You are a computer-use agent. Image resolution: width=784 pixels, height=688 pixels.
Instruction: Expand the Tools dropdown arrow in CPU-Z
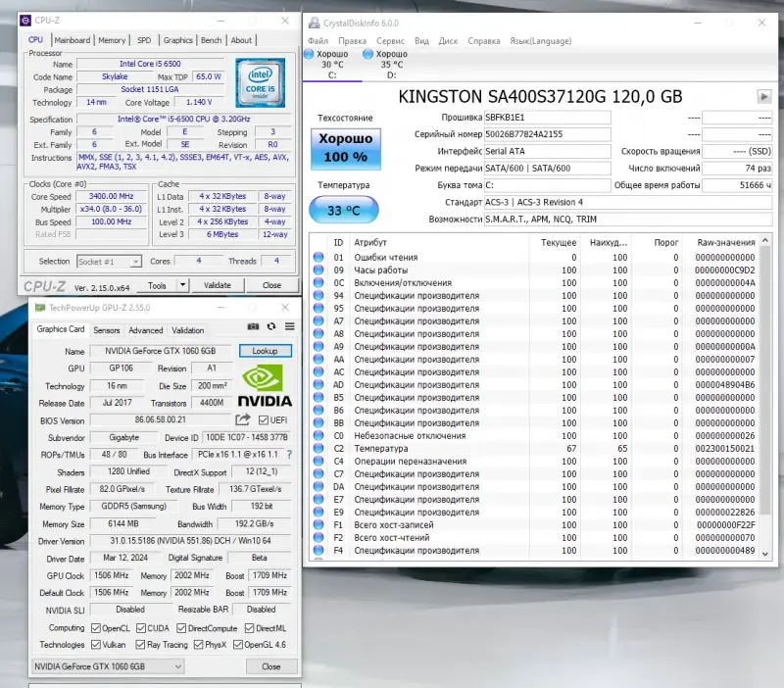[x=182, y=285]
